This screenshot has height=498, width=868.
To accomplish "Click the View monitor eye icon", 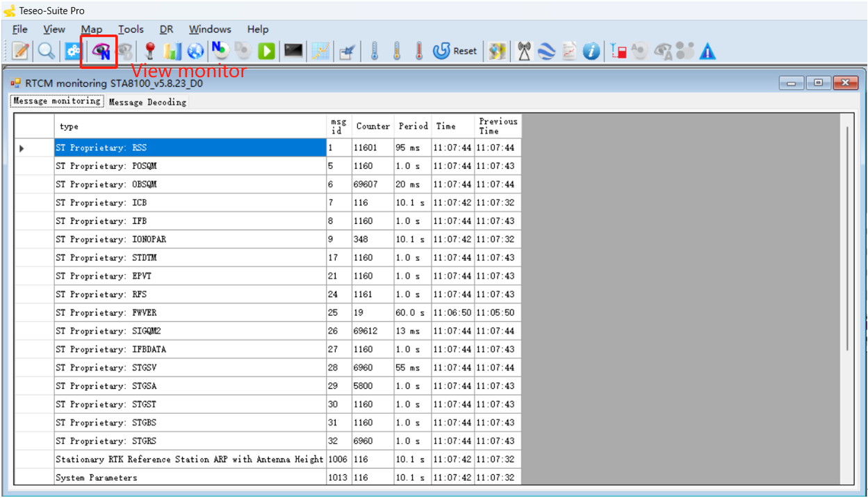I will pos(102,51).
